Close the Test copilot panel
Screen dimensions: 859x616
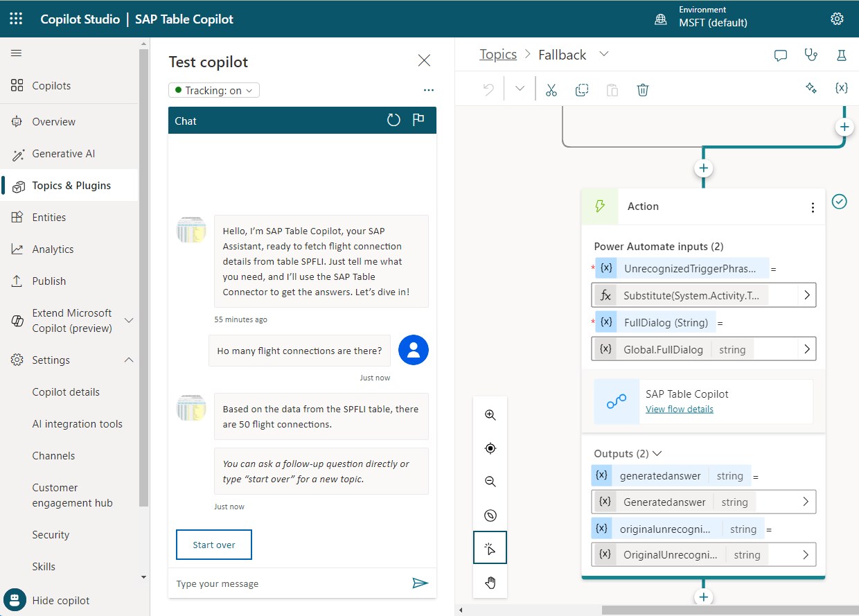coord(425,61)
